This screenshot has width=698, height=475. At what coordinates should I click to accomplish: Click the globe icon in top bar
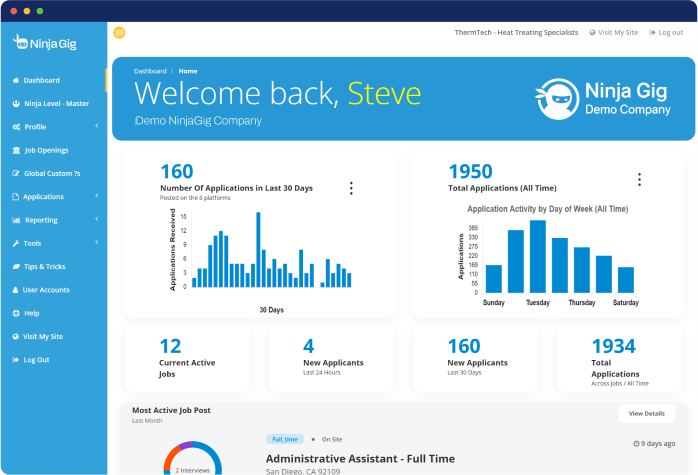point(592,32)
